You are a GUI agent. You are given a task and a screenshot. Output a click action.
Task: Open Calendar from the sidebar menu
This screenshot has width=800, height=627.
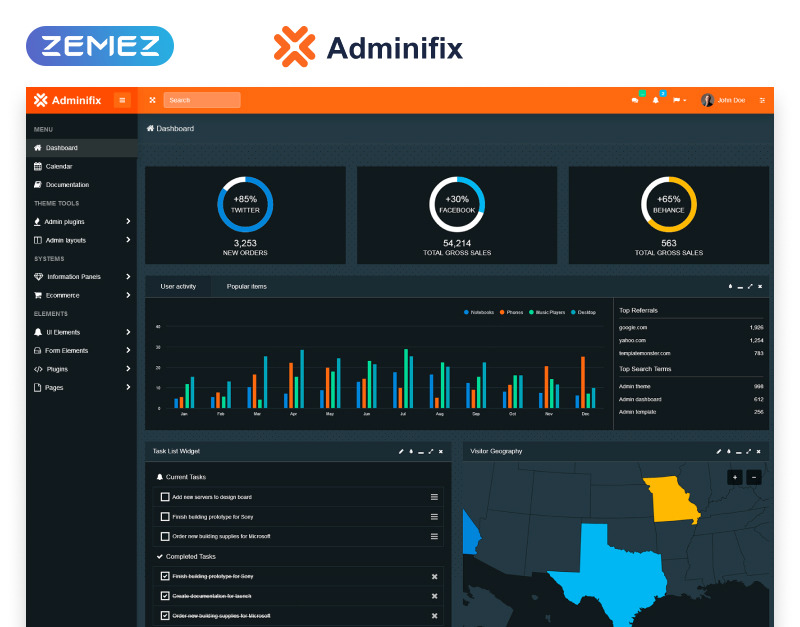[x=58, y=166]
